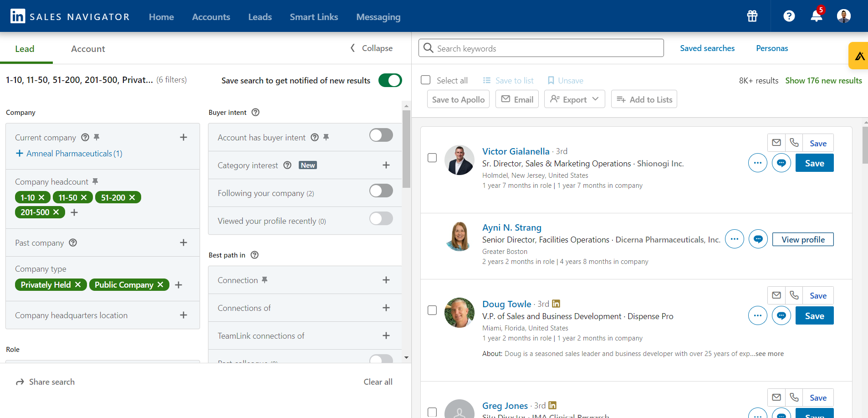Open the yellow Apollo extension tab
This screenshot has width=868, height=418.
[858, 56]
